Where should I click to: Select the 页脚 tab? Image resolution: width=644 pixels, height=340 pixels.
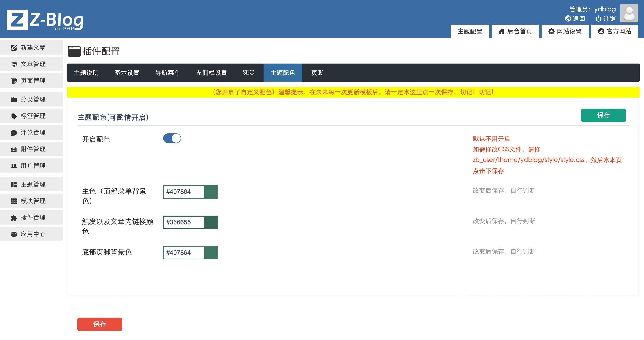pyautogui.click(x=317, y=73)
